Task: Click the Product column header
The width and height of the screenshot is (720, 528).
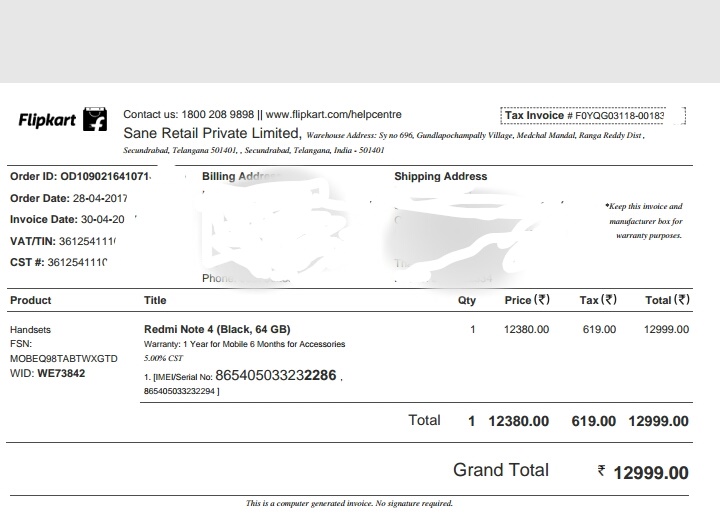Action: (30, 300)
